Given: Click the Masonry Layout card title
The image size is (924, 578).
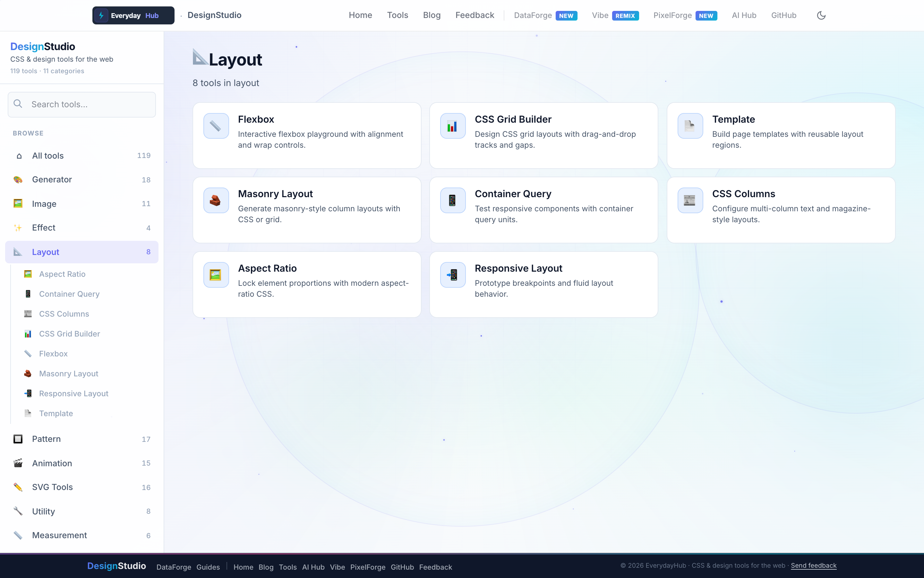Looking at the screenshot, I should (x=275, y=194).
